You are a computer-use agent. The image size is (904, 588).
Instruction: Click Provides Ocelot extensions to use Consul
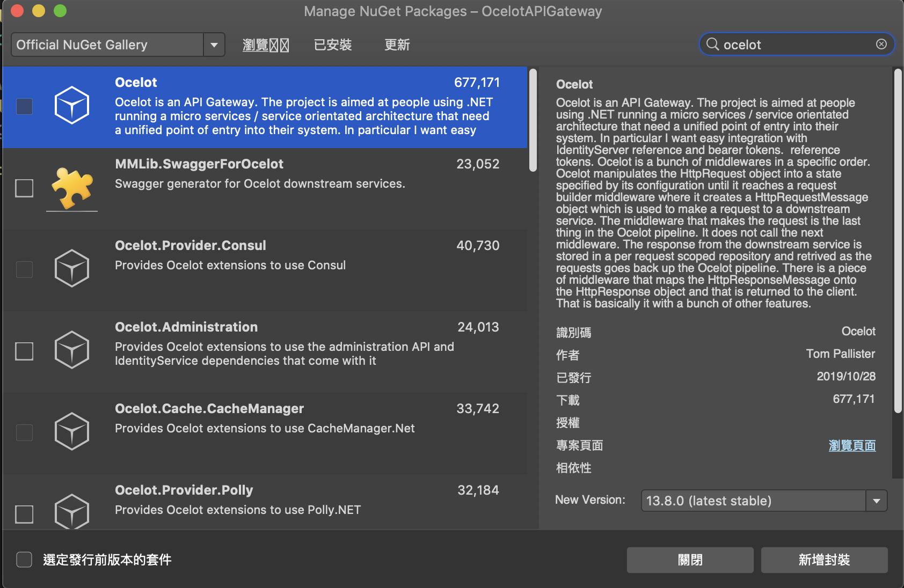point(230,265)
